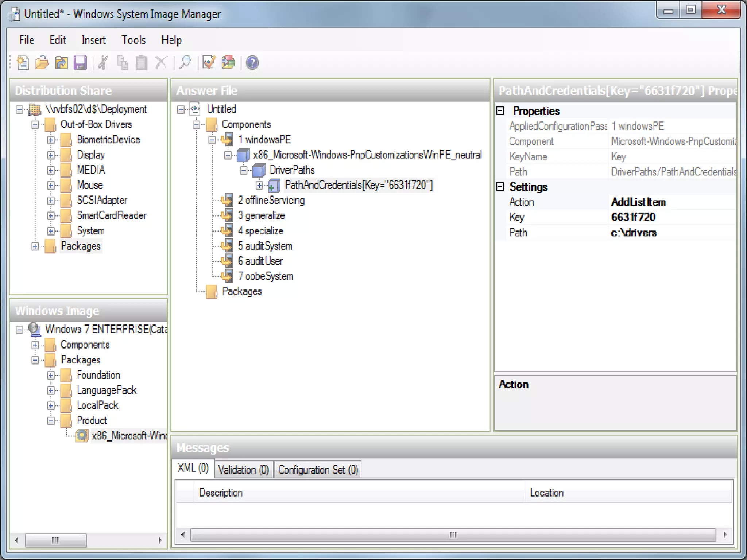Expand PathAndCredentials node in Answer File
The image size is (747, 560).
(x=259, y=186)
